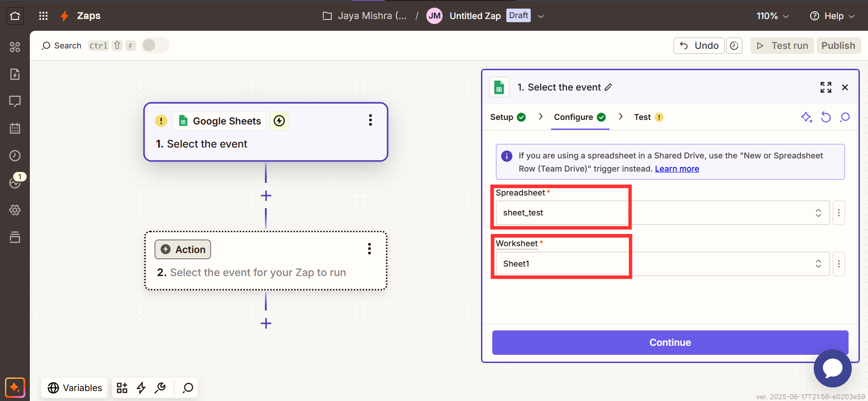
Task: Open the Jaya Mishra folder breadcrumb
Action: tap(364, 16)
